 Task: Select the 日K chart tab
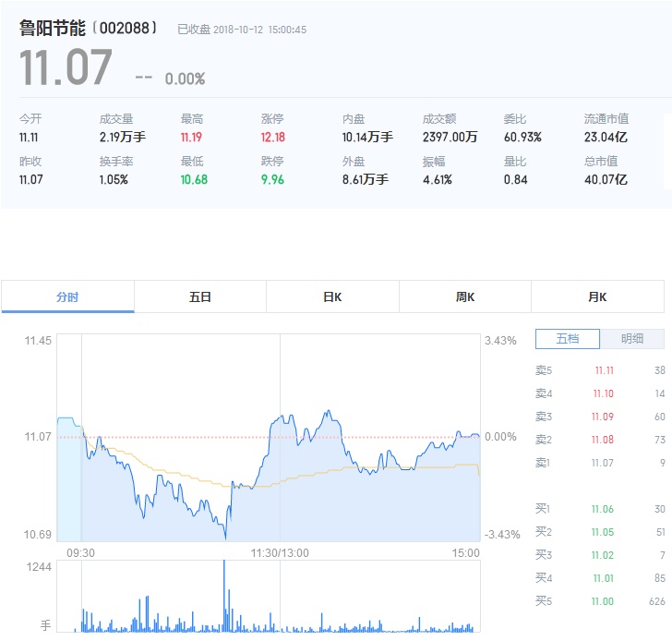coord(332,297)
